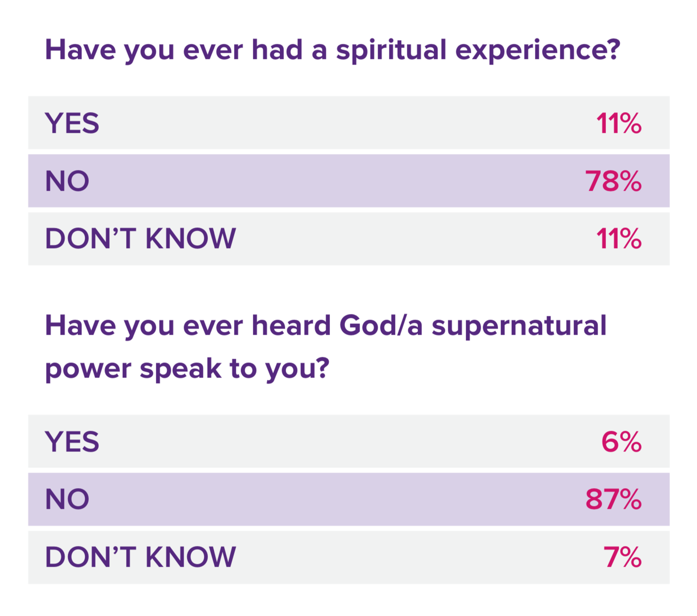This screenshot has height=616, width=697.
Task: Select YES label under supernatural power question
Action: tap(72, 441)
